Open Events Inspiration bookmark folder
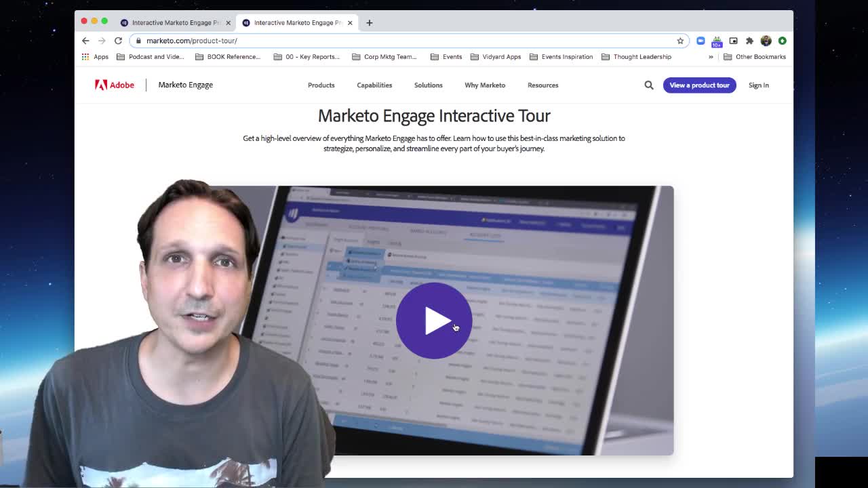This screenshot has height=488, width=868. pyautogui.click(x=561, y=57)
